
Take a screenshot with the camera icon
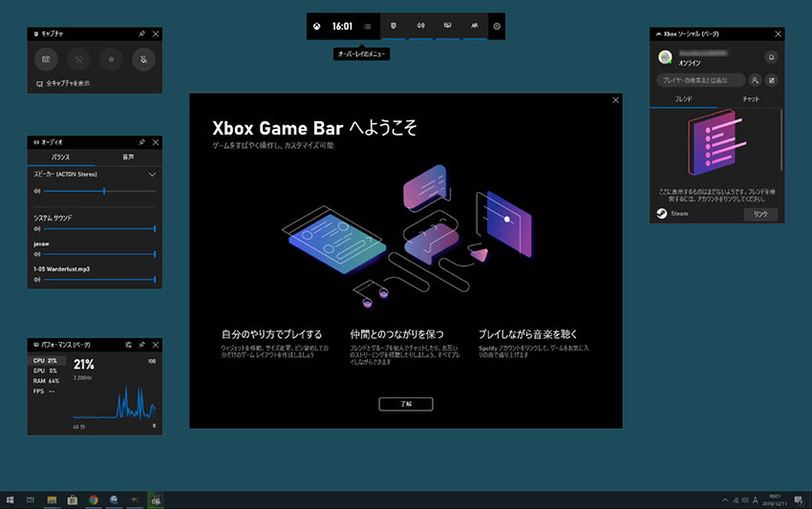[x=46, y=59]
